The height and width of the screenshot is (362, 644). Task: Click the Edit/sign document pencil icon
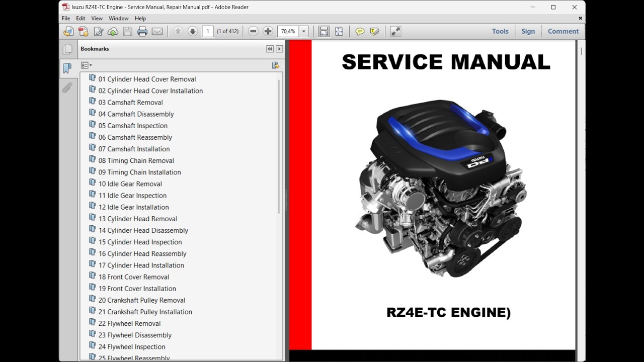pyautogui.click(x=99, y=31)
